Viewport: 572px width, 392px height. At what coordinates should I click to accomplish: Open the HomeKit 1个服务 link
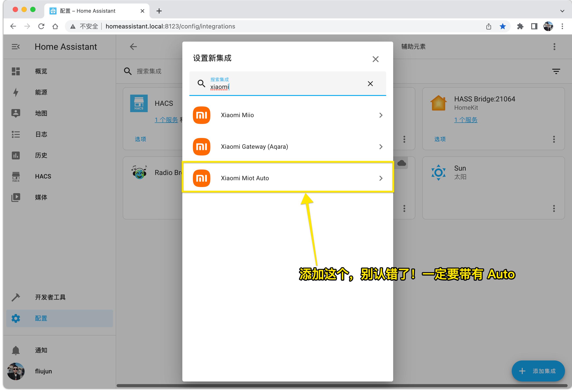[465, 120]
